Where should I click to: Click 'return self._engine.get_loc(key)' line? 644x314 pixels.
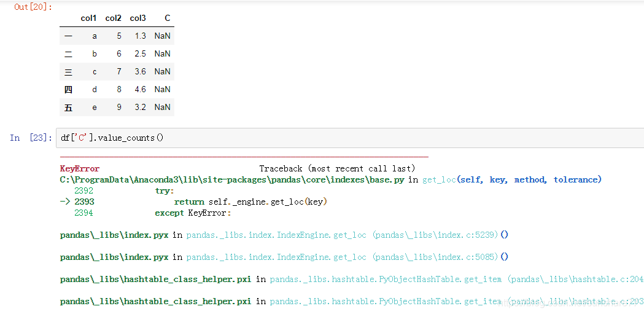pyautogui.click(x=251, y=202)
